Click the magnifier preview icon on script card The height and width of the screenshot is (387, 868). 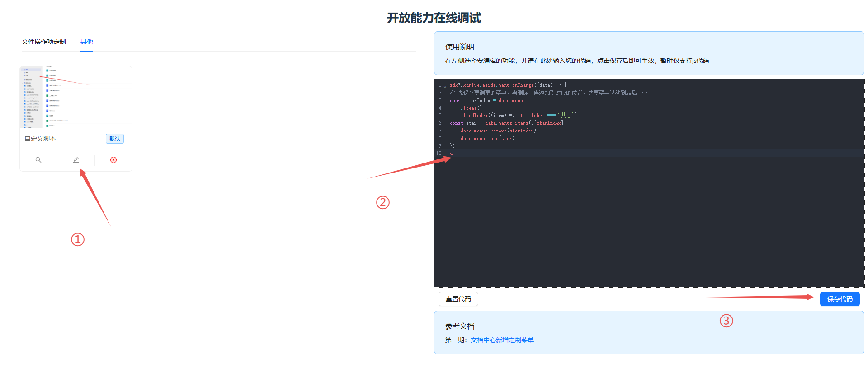pos(38,160)
